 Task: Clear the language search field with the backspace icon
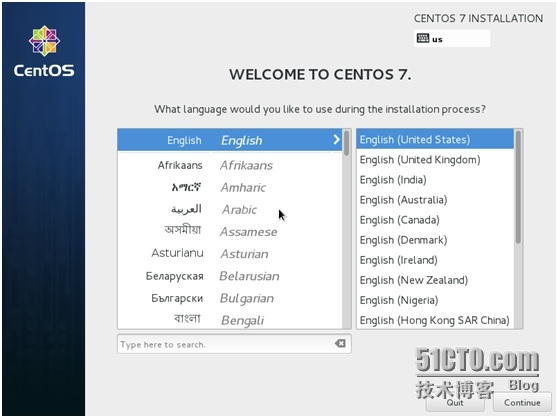coord(340,343)
